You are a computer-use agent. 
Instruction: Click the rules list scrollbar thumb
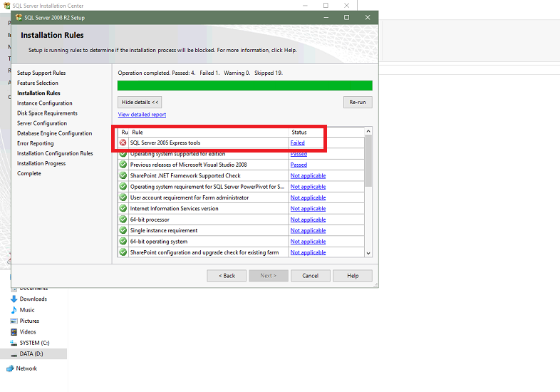368,161
